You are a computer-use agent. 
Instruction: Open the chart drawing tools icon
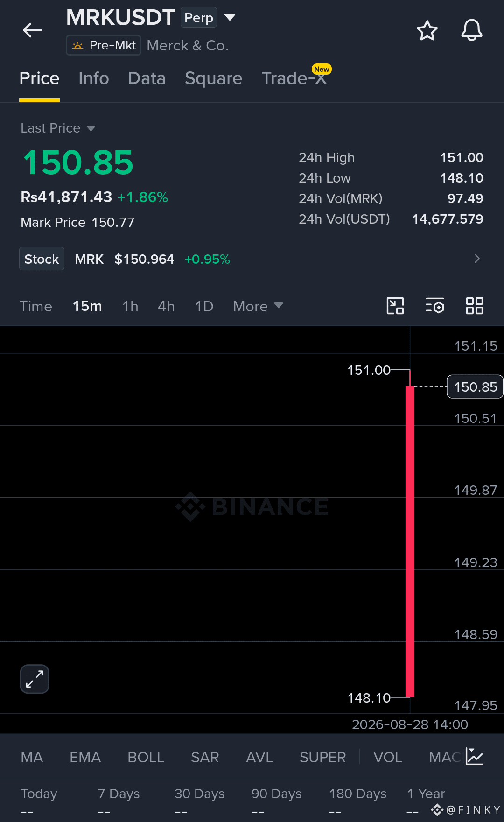395,306
